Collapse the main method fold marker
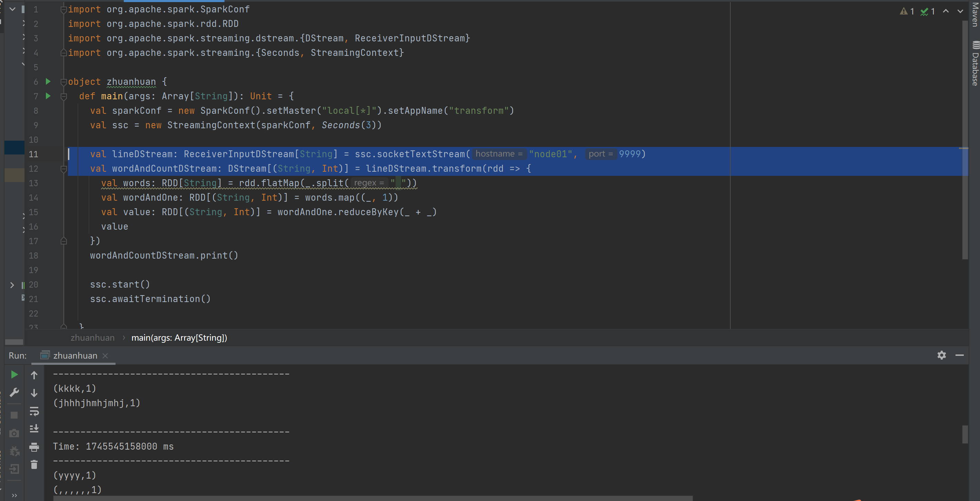The width and height of the screenshot is (980, 501). point(64,97)
